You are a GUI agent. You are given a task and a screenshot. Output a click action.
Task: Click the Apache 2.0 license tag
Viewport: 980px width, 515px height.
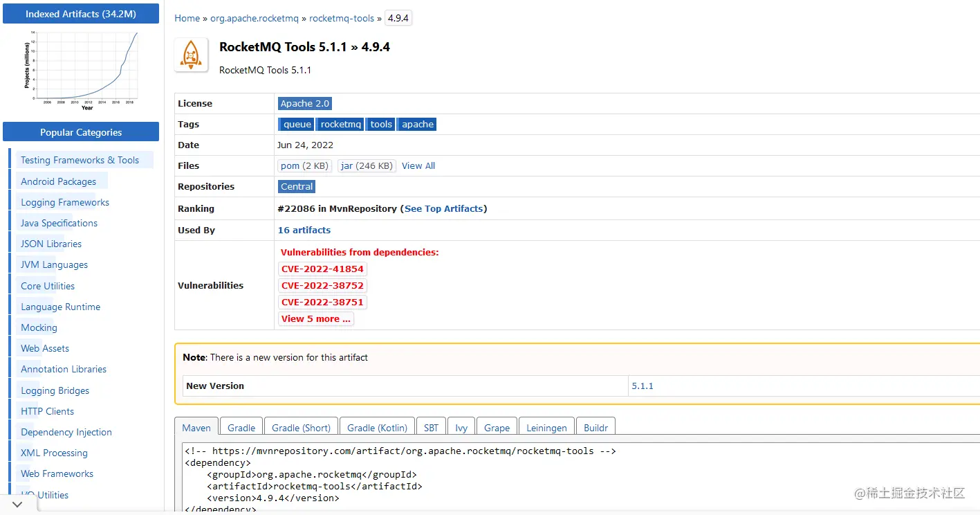[x=305, y=103]
